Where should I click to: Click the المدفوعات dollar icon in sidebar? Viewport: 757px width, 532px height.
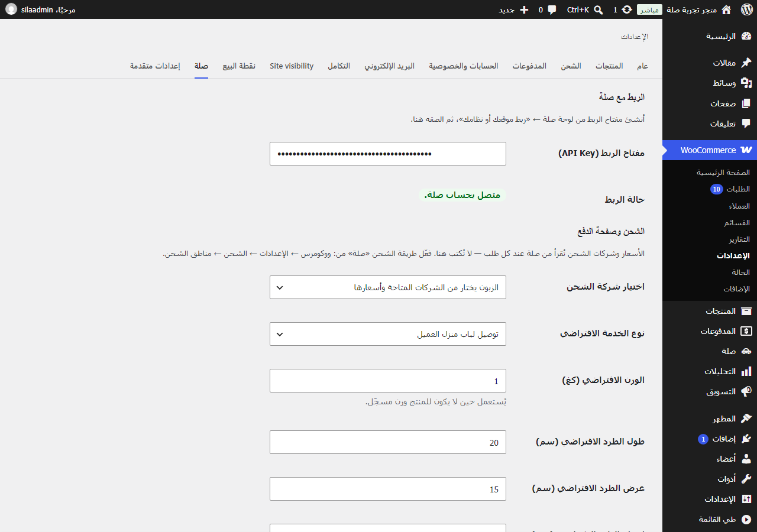click(x=746, y=331)
